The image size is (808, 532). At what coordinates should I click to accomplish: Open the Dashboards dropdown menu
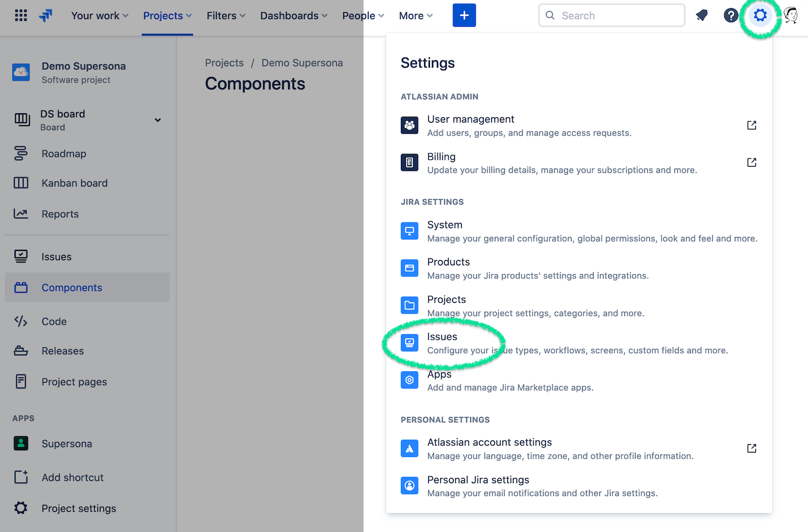click(x=293, y=16)
